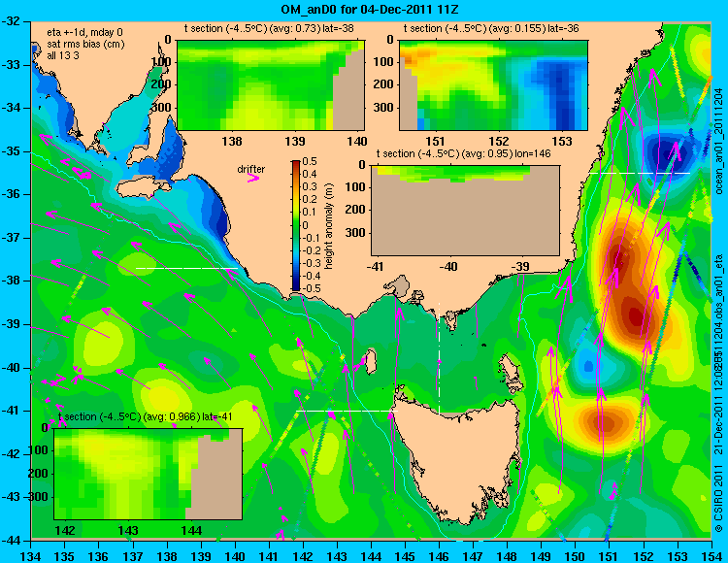Click the 't section (avg: 0.73) lat=-38' heading

click(269, 28)
